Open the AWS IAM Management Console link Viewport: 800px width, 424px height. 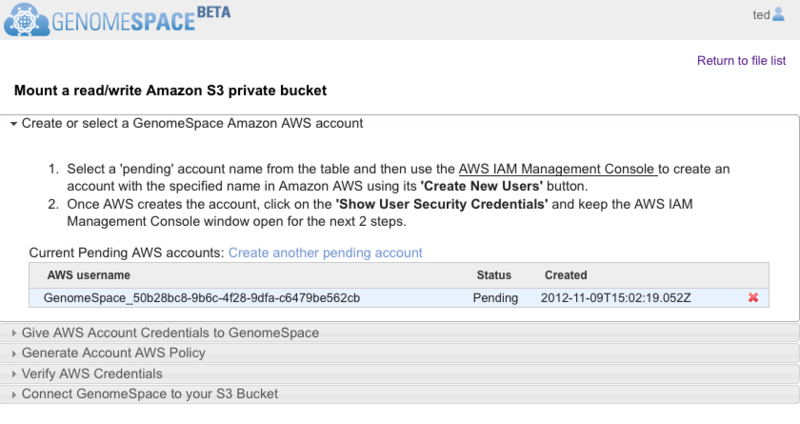(x=558, y=169)
